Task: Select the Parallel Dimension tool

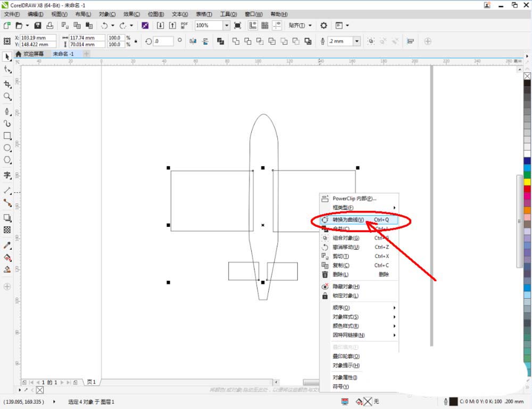Action: tap(7, 191)
